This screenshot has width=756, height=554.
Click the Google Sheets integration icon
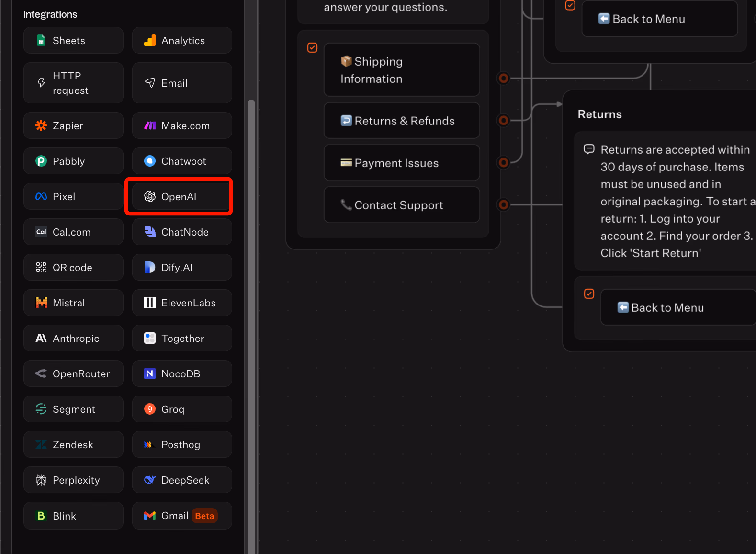(x=41, y=41)
